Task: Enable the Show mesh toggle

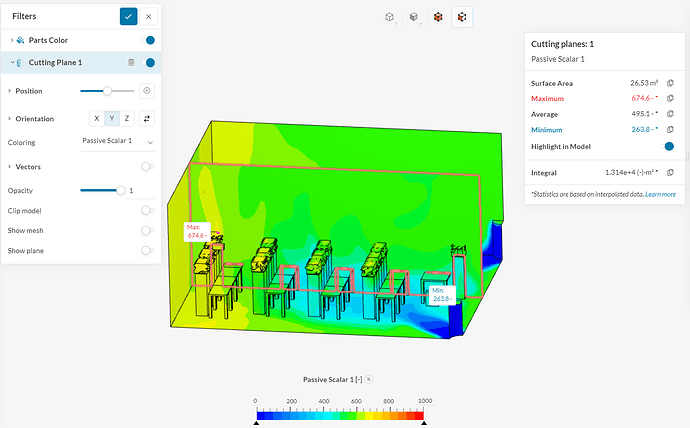Action: (147, 230)
